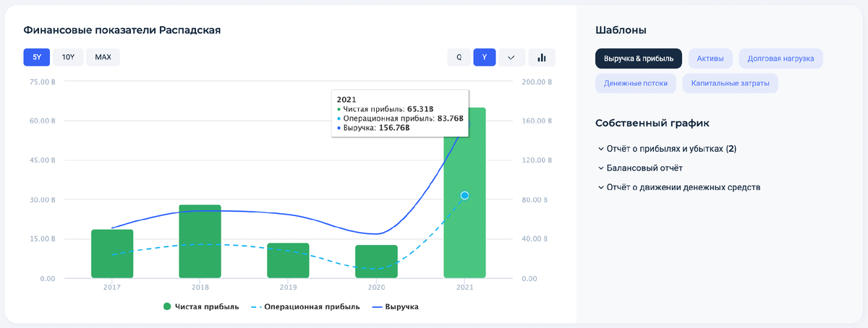The width and height of the screenshot is (868, 328).
Task: Click the 2018 net profit bar
Action: (200, 241)
